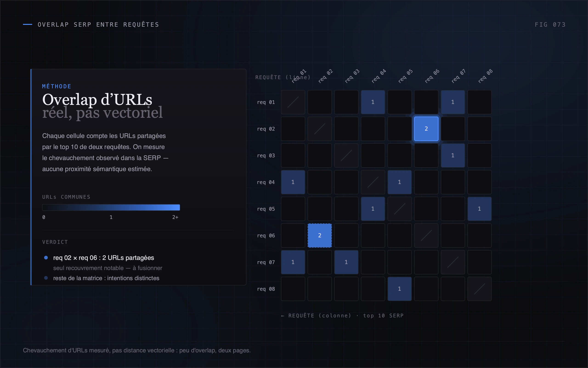Click the rotated 'req 03' column header
This screenshot has height=368, width=588.
click(352, 76)
